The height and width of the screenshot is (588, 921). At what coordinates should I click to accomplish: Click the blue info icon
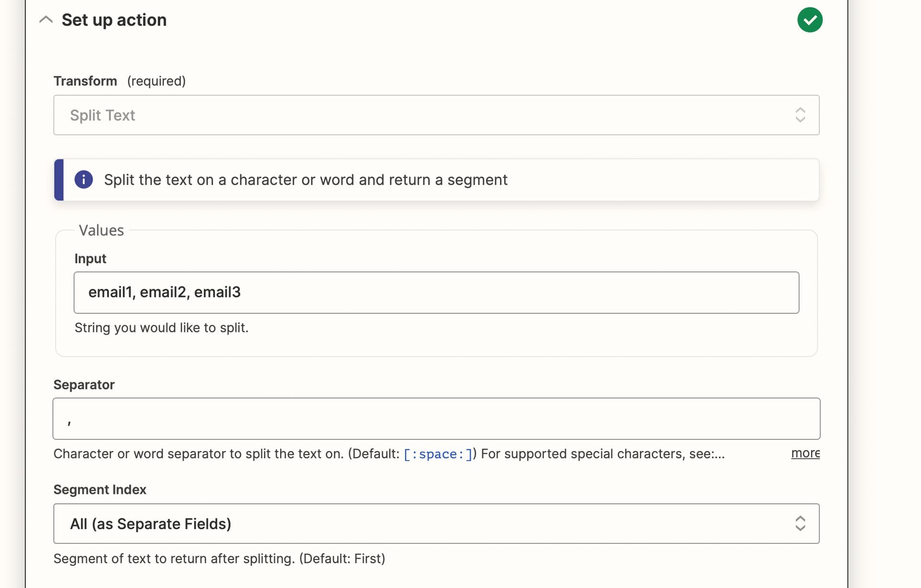[83, 179]
